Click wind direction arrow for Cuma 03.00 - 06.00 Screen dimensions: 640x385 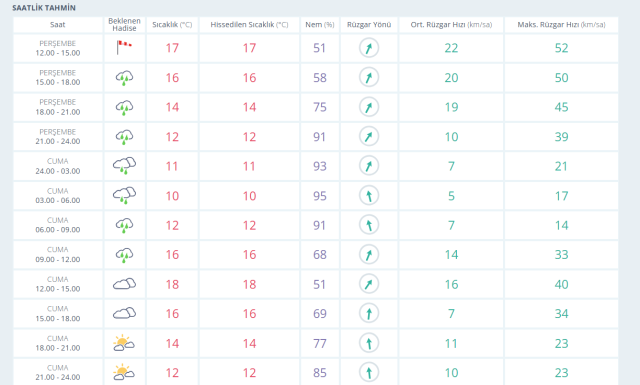(x=369, y=196)
